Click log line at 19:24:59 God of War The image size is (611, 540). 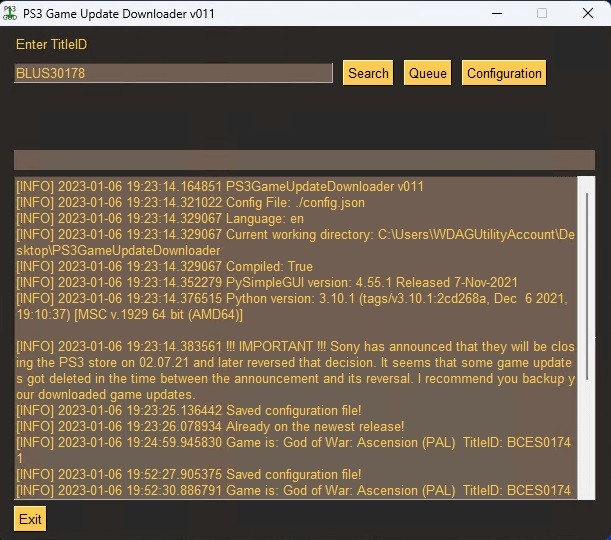coord(293,450)
